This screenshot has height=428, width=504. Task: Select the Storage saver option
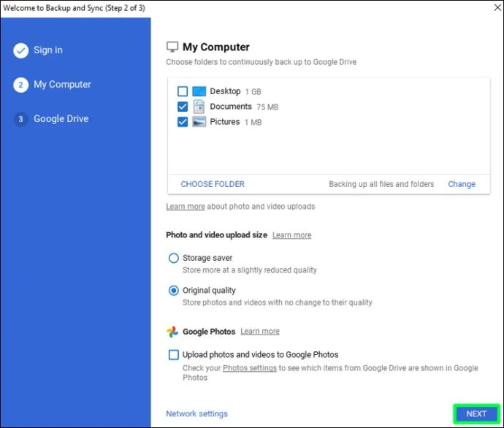tap(174, 258)
